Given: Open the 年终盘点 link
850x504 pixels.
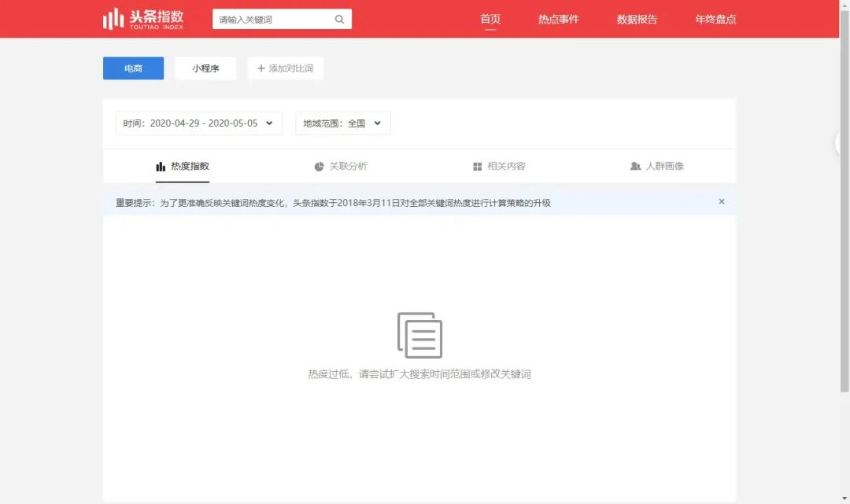Looking at the screenshot, I should (x=715, y=19).
